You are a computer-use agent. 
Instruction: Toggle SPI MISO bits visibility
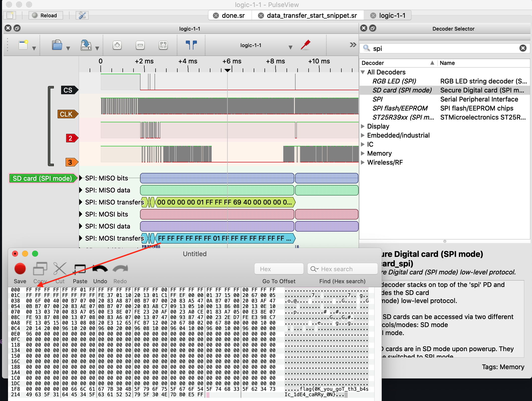click(81, 179)
